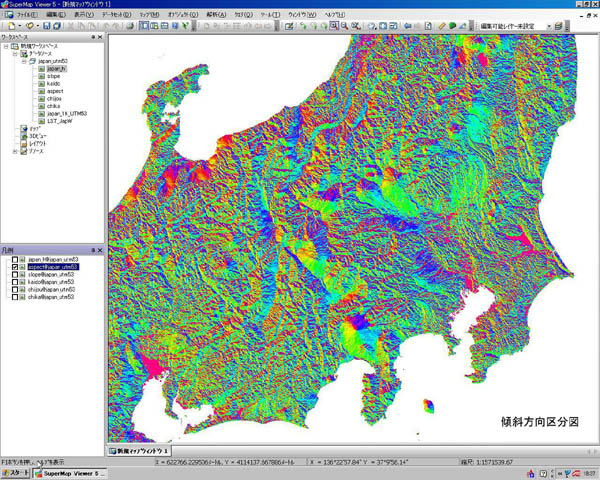
Task: Click the Save icon in the toolbar
Action: click(x=45, y=25)
